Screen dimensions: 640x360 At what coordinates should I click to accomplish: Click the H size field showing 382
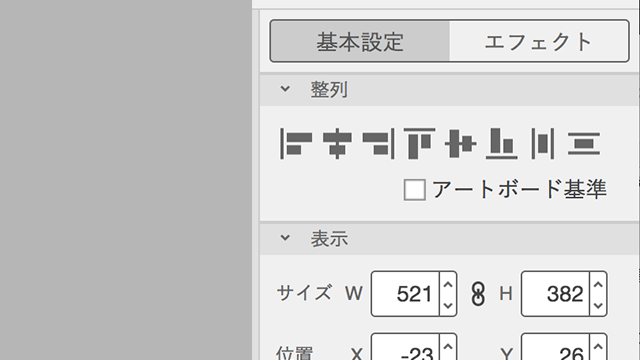556,294
